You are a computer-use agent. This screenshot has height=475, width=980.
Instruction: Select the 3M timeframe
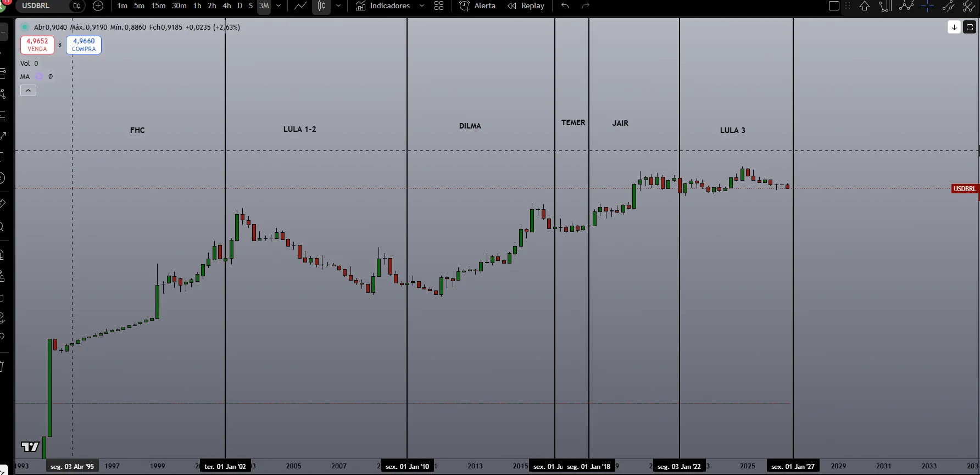[264, 6]
